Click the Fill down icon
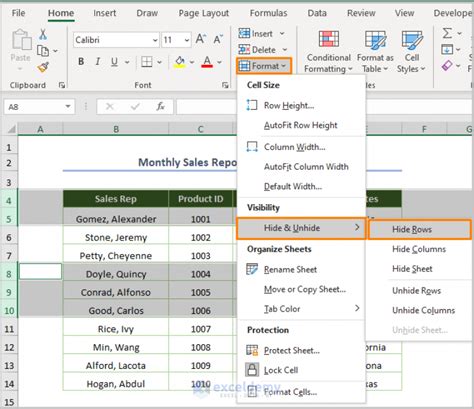The image size is (474, 409). [x=447, y=49]
